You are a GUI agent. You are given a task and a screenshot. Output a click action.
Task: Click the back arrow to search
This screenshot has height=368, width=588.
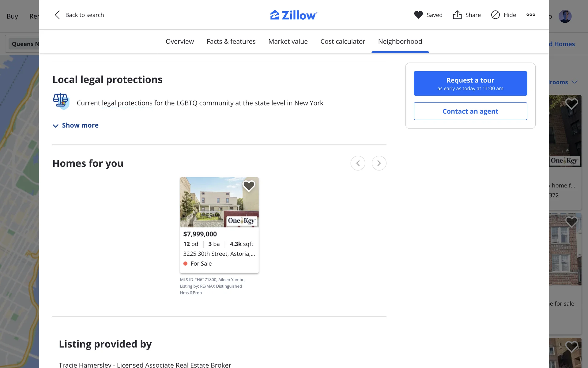(x=57, y=15)
